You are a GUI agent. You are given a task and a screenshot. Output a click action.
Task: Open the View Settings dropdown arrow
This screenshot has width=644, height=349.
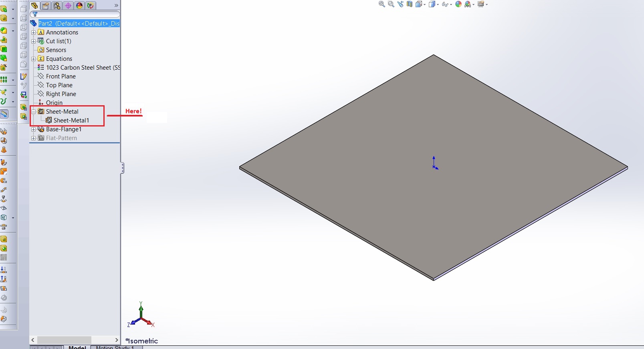[x=487, y=4]
